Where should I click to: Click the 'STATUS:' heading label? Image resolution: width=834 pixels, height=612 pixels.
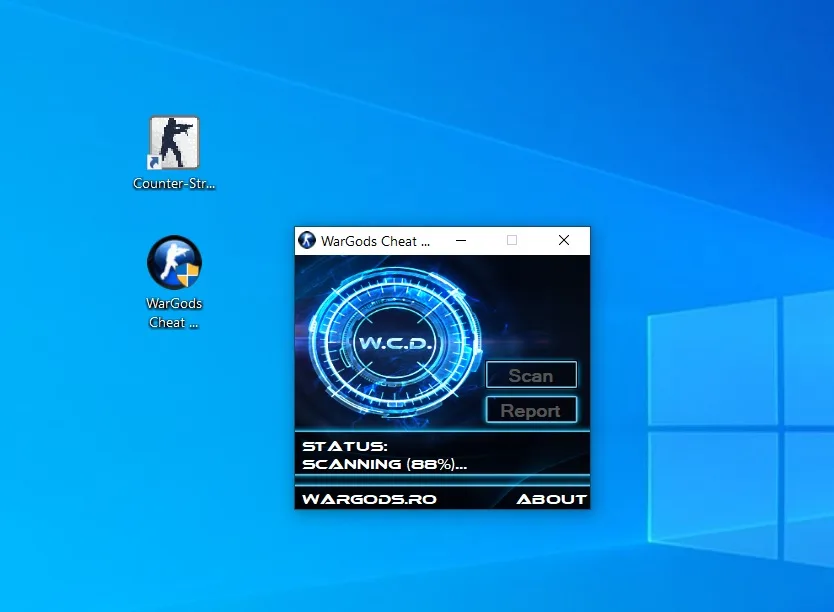345,447
